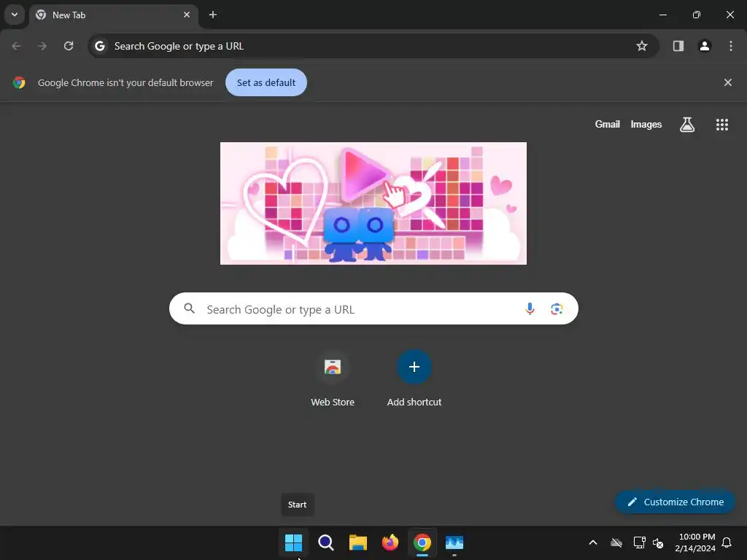Click the Chrome taskbar icon
747x560 pixels.
(422, 542)
